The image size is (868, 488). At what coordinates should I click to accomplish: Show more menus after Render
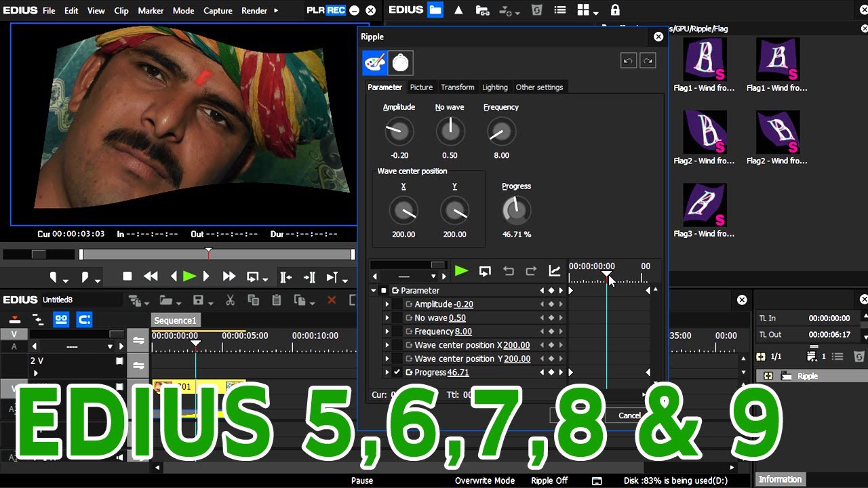pos(276,10)
